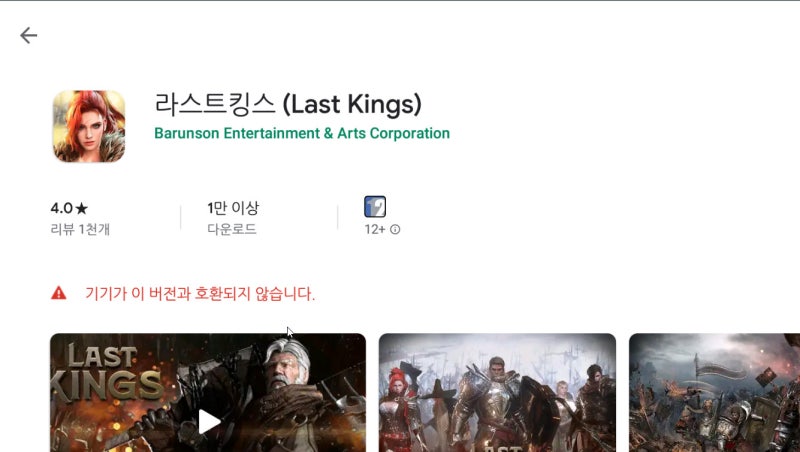Screen dimensions: 800x452
Task: Open the content rating info icon
Action: coord(395,230)
